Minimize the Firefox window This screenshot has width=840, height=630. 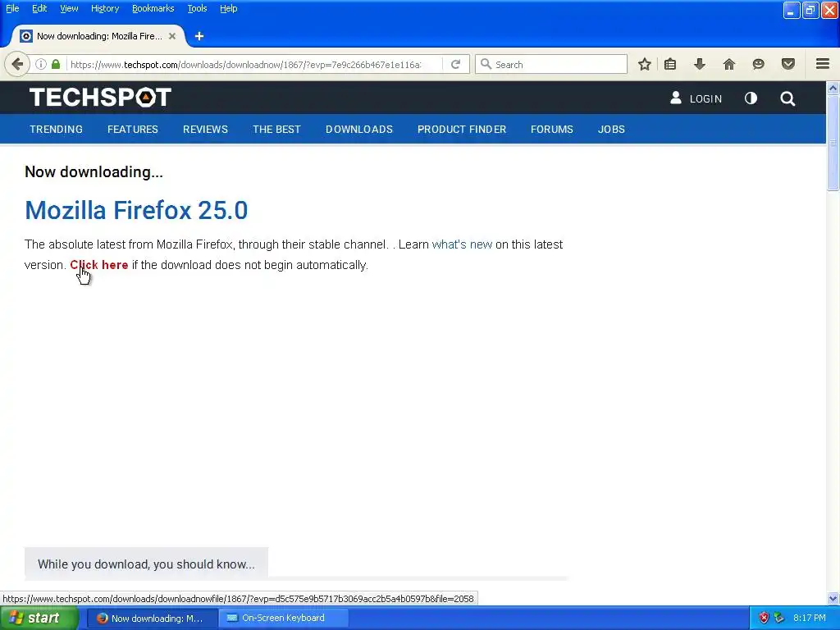point(792,10)
